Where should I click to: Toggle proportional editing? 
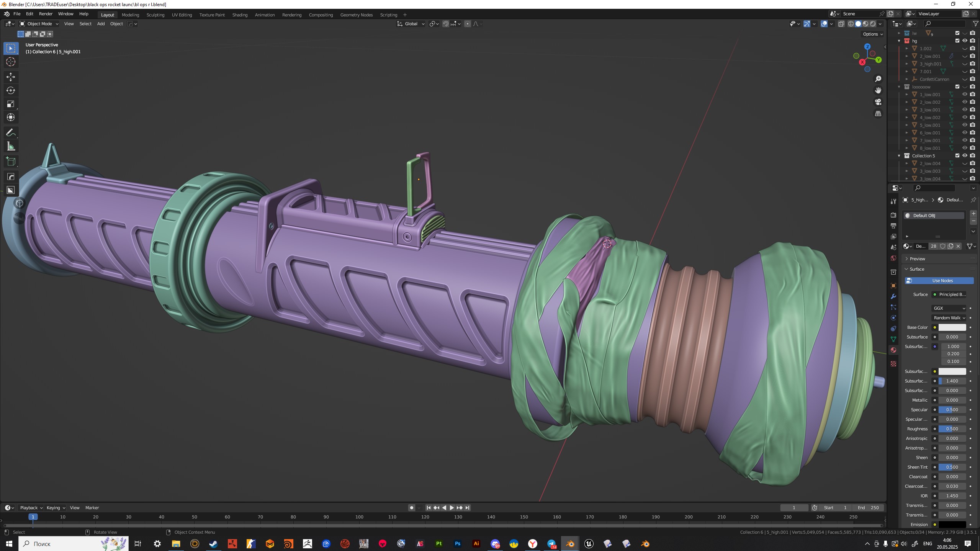click(x=468, y=24)
